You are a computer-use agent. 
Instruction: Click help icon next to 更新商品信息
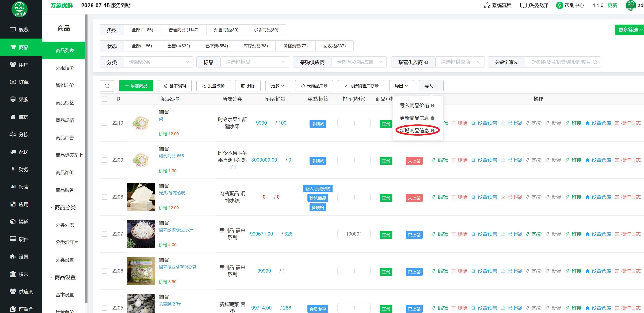click(x=433, y=118)
